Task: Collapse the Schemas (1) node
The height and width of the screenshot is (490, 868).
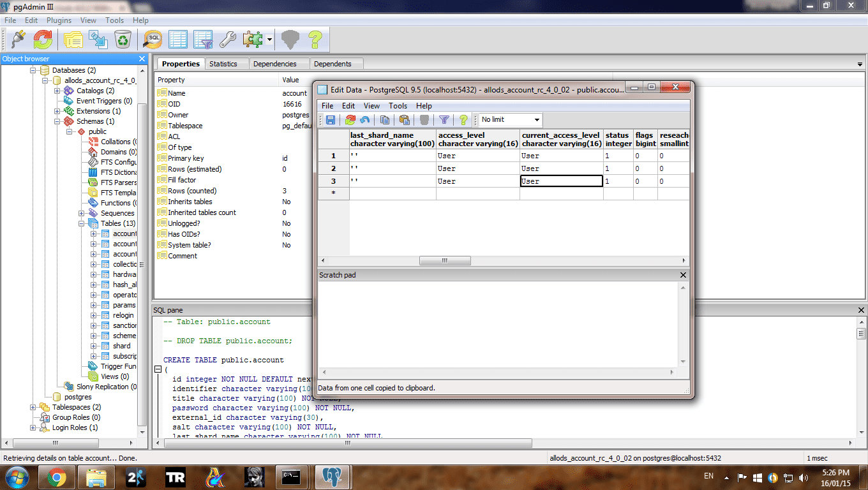Action: [57, 121]
